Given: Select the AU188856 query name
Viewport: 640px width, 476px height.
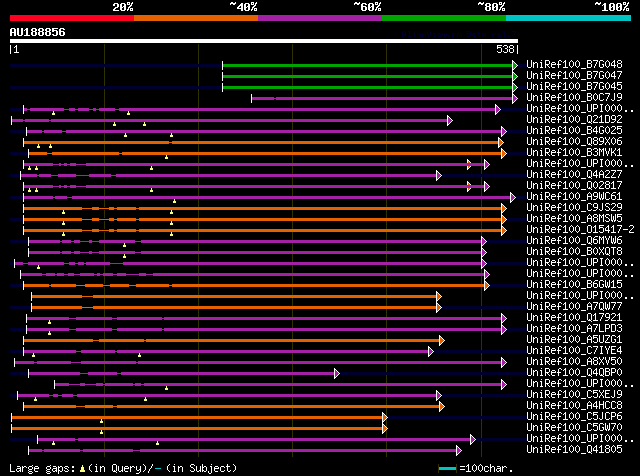Looking at the screenshot, I should (x=38, y=32).
